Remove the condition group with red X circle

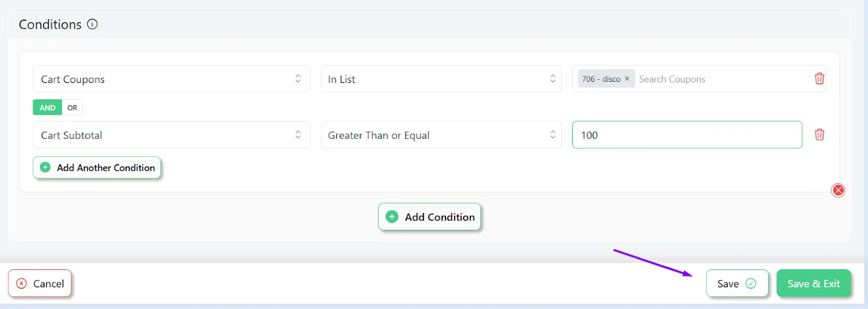(838, 190)
